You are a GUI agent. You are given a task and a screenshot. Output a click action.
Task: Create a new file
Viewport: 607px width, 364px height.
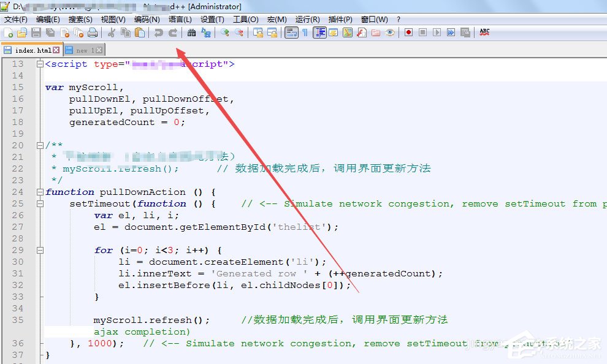7,32
